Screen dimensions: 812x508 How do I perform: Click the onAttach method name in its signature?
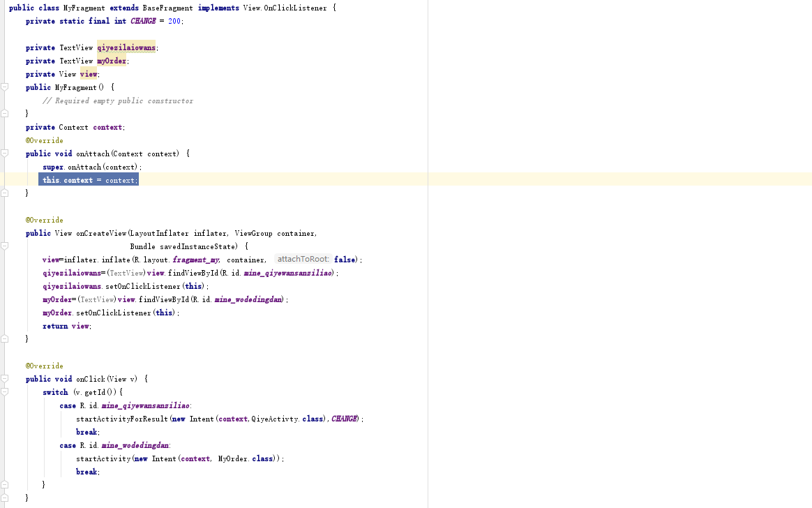point(93,154)
